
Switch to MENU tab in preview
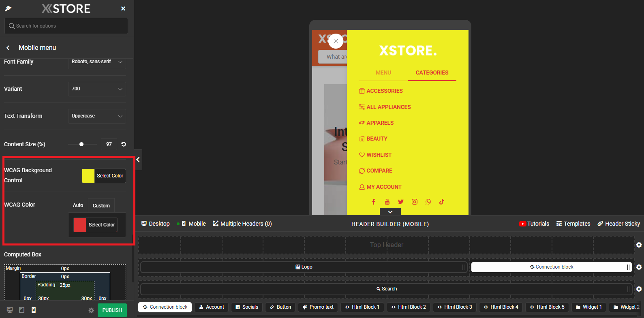(383, 73)
